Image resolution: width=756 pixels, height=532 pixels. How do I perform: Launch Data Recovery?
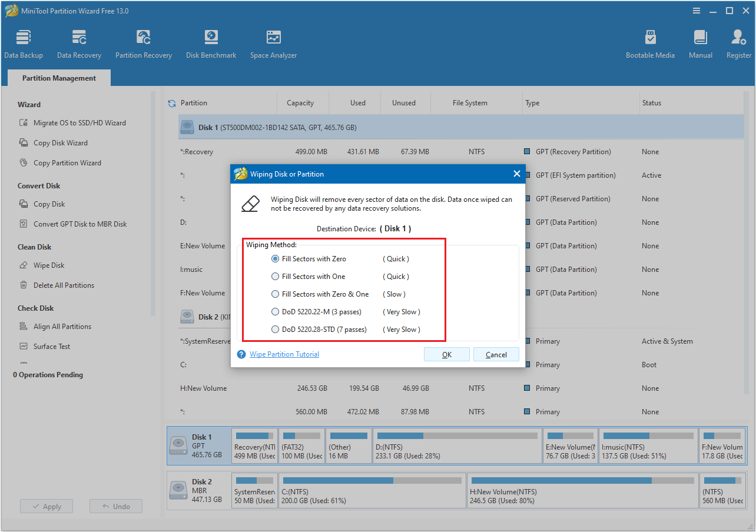79,43
